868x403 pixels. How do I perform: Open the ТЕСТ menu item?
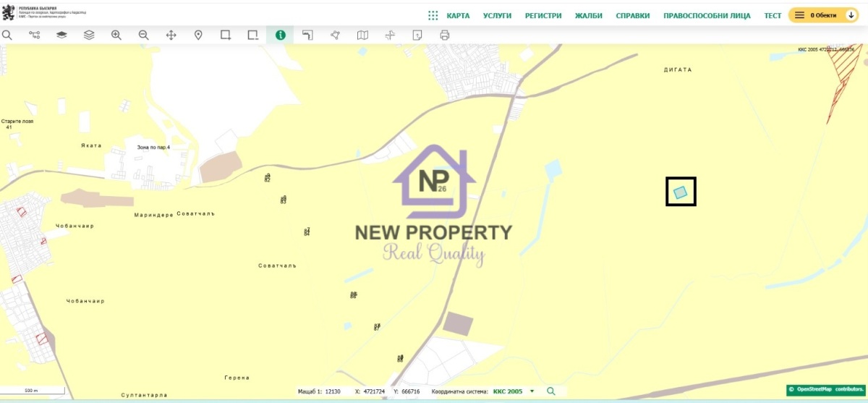point(773,15)
